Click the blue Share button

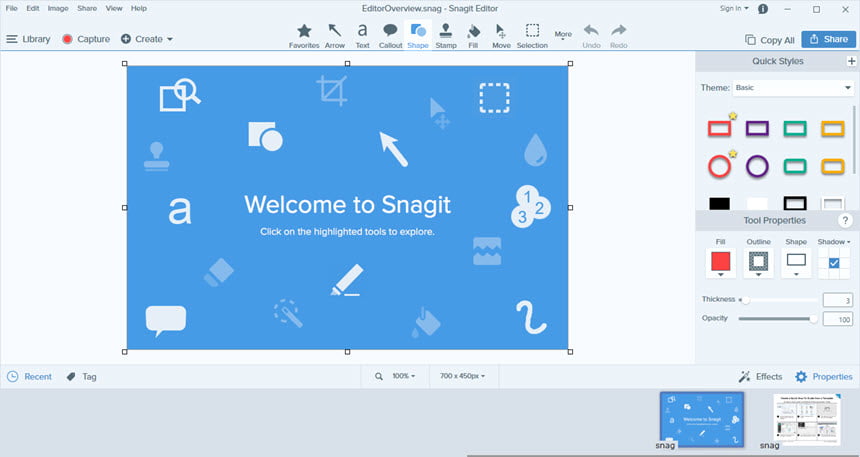click(x=828, y=39)
